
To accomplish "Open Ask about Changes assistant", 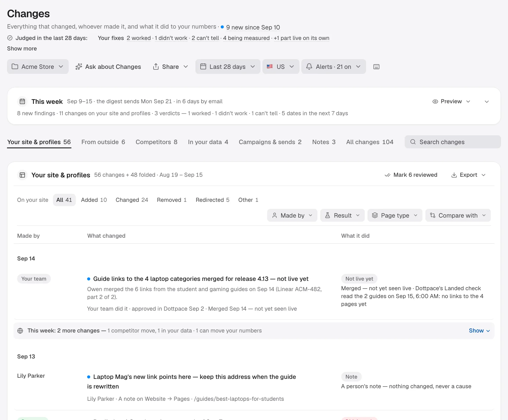I will (108, 67).
